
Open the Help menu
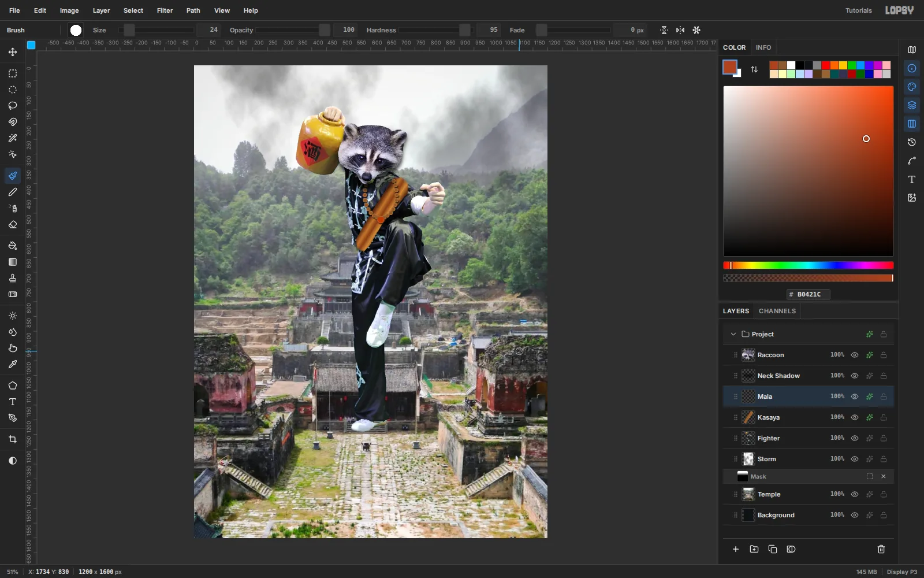[251, 10]
